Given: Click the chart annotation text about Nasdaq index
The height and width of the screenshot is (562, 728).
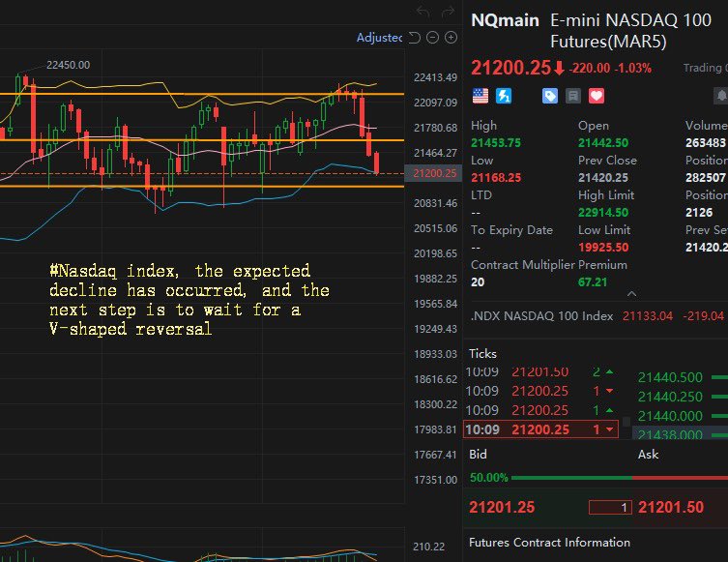Looking at the screenshot, I should [189, 300].
